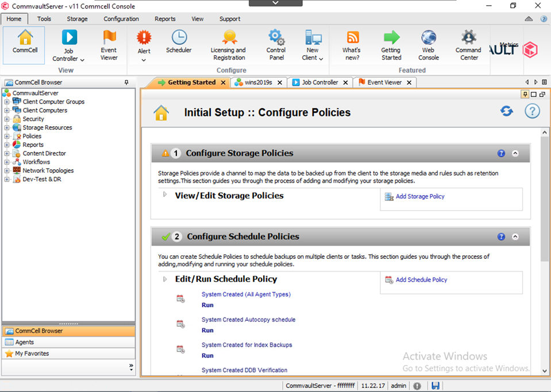
Task: Open System Created DDB Verification link
Action: pos(244,370)
